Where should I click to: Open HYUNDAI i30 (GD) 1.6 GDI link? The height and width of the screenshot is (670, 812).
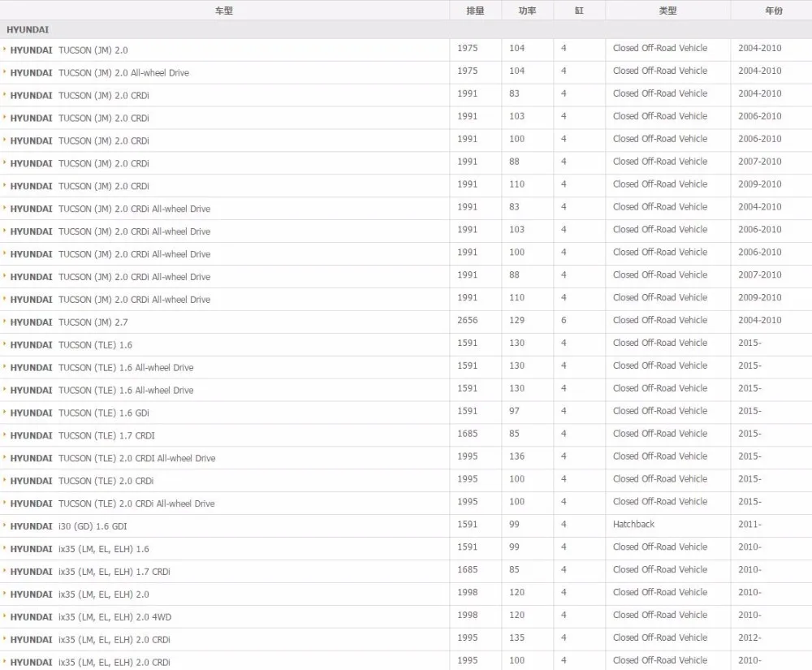68,526
